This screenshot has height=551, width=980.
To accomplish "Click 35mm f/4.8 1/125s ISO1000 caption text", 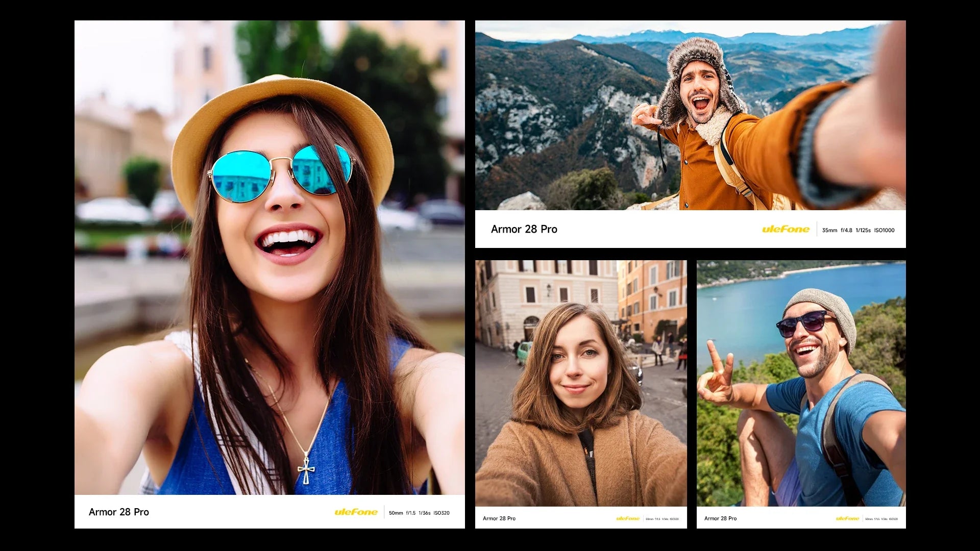I will (858, 230).
